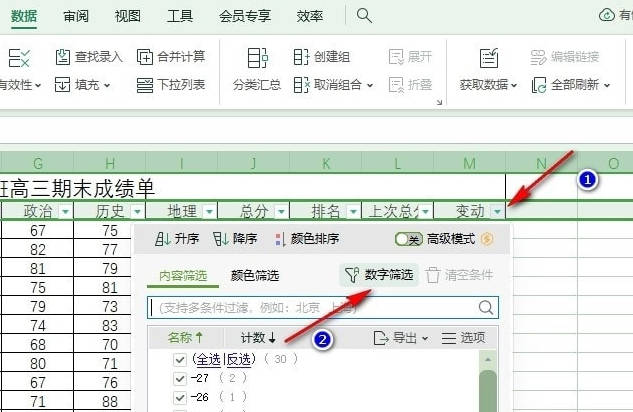Select the 内容筛选 tab
The height and width of the screenshot is (412, 633).
pyautogui.click(x=183, y=276)
